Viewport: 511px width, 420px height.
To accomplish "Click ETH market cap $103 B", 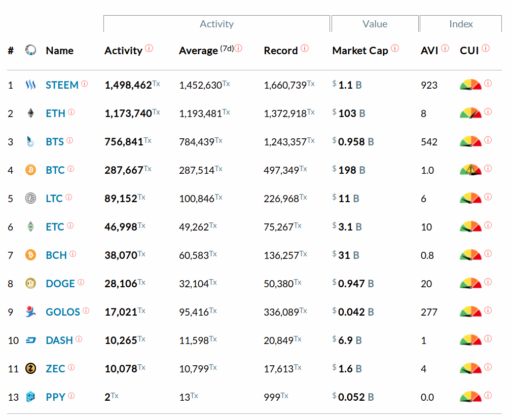I will click(x=349, y=113).
